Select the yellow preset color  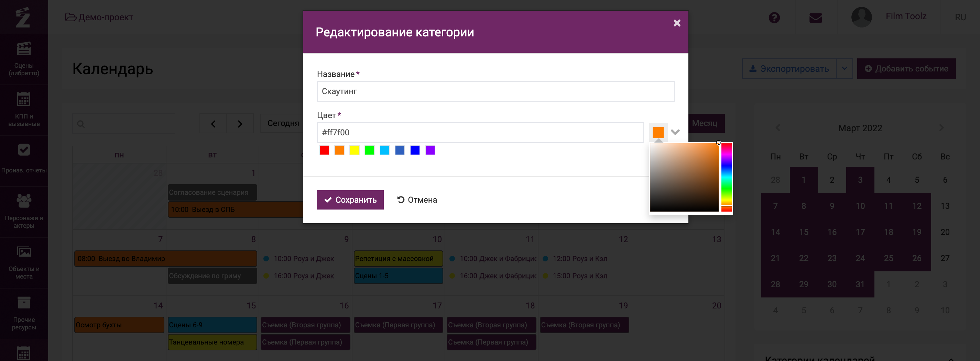click(x=354, y=150)
